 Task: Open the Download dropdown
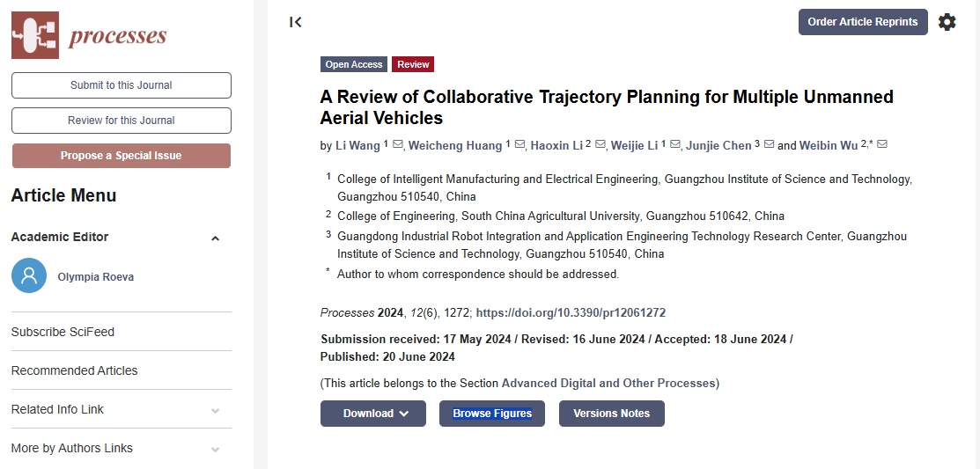[x=373, y=414]
